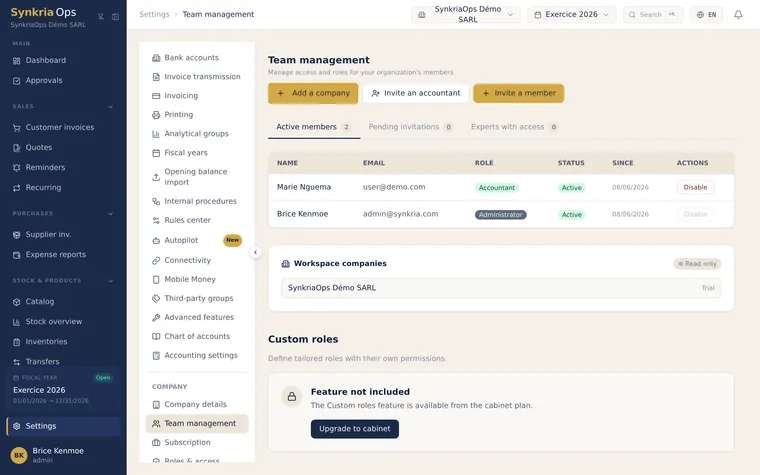
Task: Click the Administrator role badge
Action: pyautogui.click(x=501, y=215)
